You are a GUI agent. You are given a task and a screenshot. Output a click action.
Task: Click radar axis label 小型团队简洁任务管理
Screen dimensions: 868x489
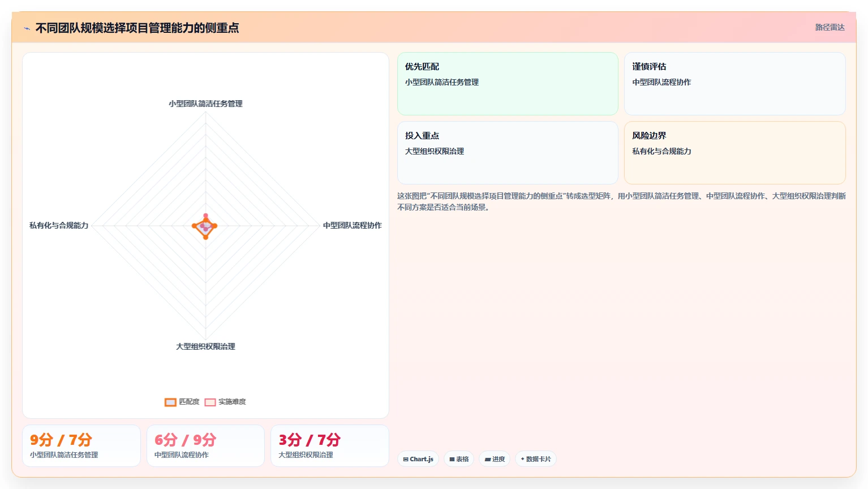(x=205, y=104)
